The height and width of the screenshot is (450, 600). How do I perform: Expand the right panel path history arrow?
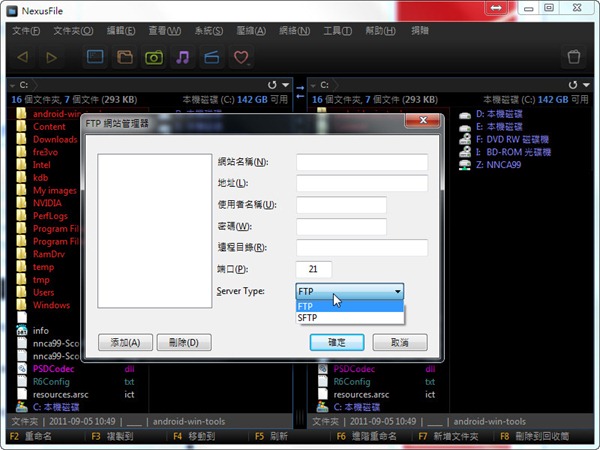point(586,85)
